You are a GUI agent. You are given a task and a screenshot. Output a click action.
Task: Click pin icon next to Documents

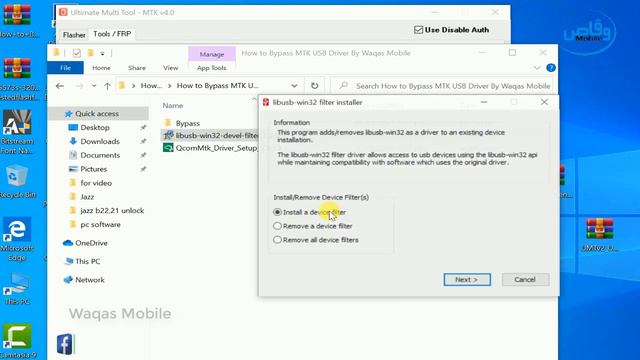pos(143,155)
